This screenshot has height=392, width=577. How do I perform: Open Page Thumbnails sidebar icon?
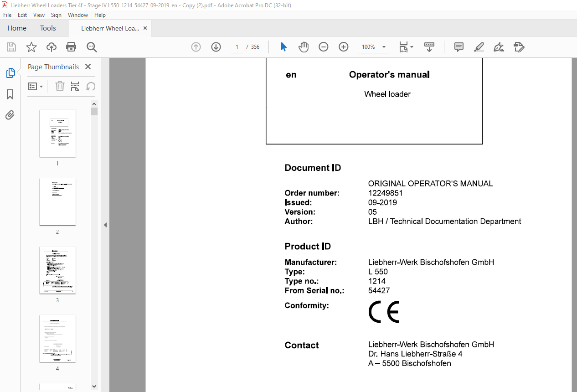coord(10,73)
